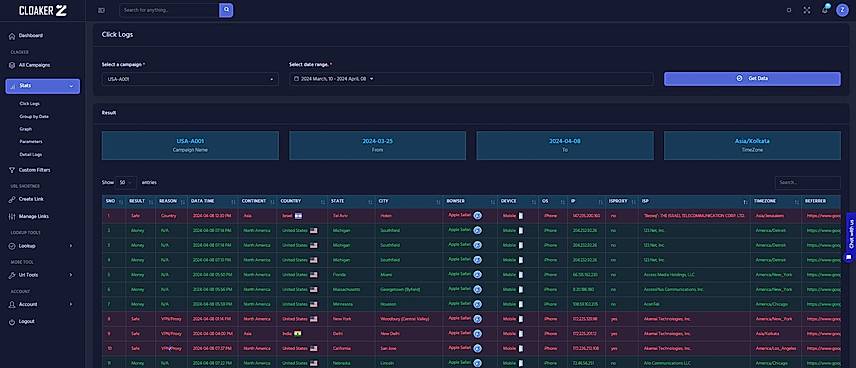The height and width of the screenshot is (368, 856).
Task: Focus the table Search box
Action: click(808, 183)
